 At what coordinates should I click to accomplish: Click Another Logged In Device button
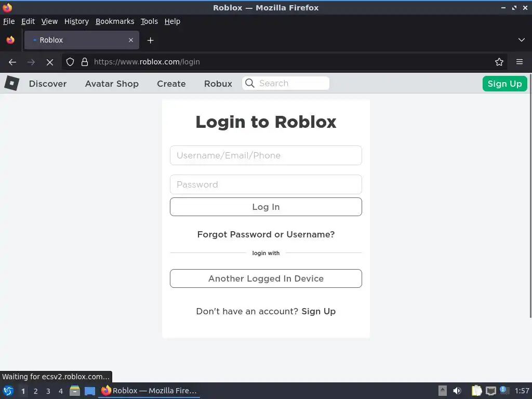coord(265,278)
